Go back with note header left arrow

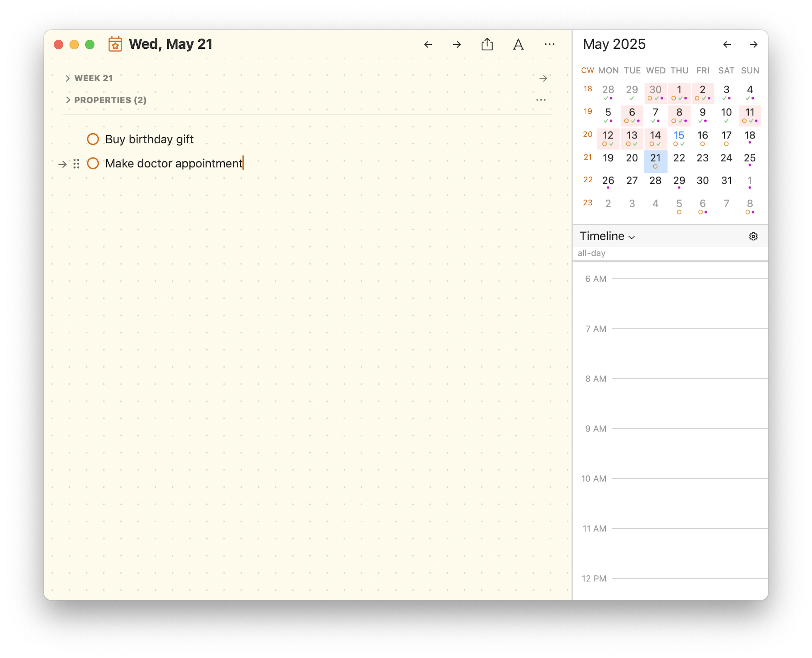pos(428,45)
